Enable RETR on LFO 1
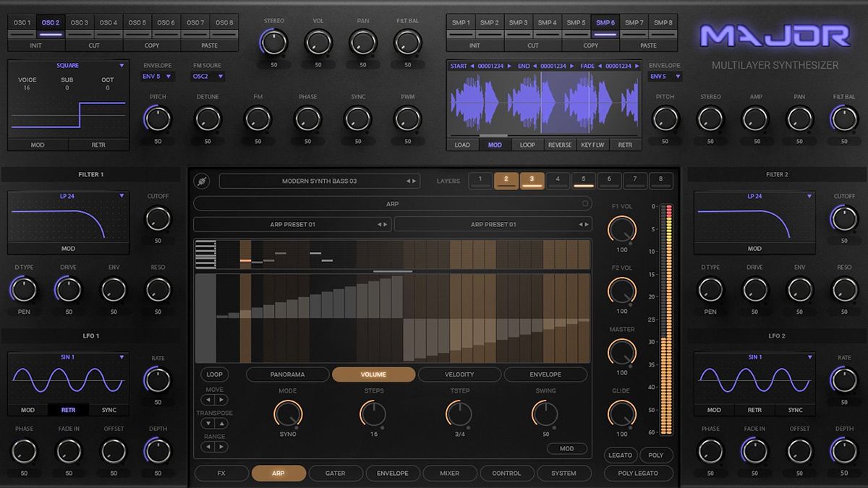The image size is (868, 488). point(68,410)
